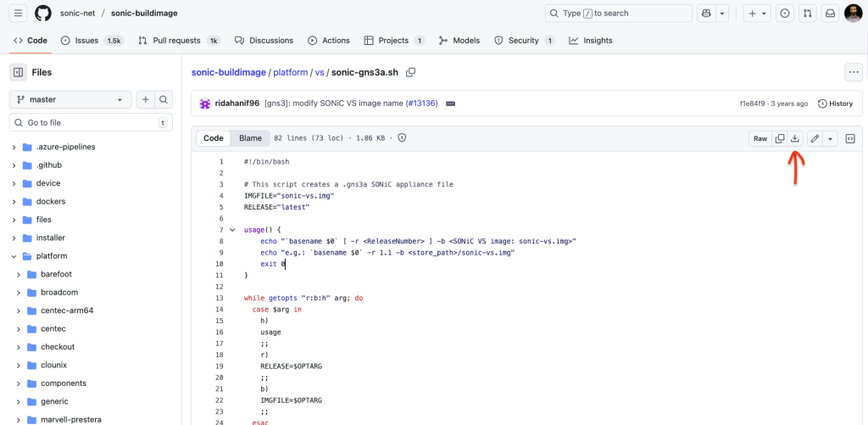Download the raw file icon
The image size is (868, 425).
point(795,138)
